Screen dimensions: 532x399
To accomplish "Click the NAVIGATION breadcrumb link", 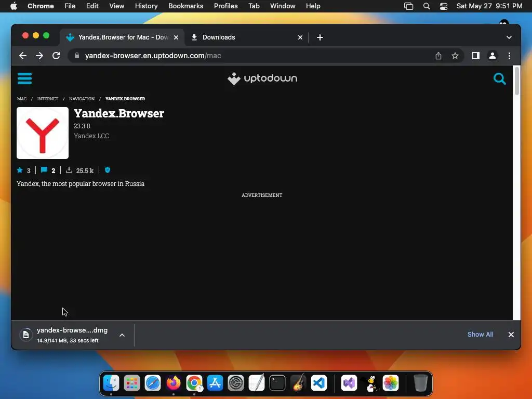I will 82,99.
